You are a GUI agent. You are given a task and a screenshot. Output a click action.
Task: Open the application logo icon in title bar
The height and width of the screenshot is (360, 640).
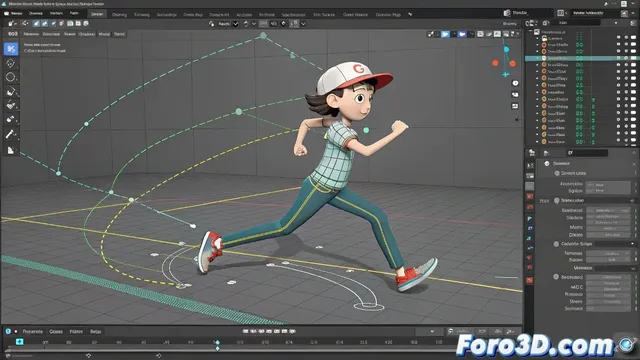point(4,4)
